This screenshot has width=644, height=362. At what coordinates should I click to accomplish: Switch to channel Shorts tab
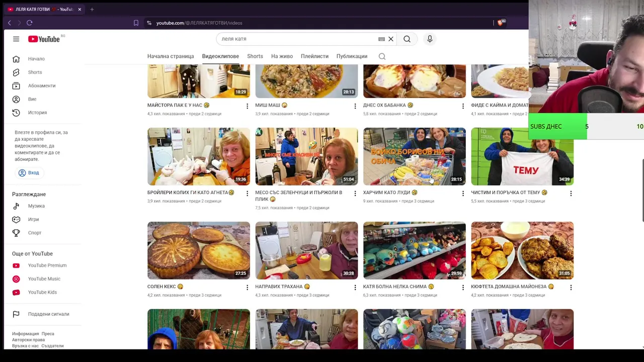[x=255, y=56]
